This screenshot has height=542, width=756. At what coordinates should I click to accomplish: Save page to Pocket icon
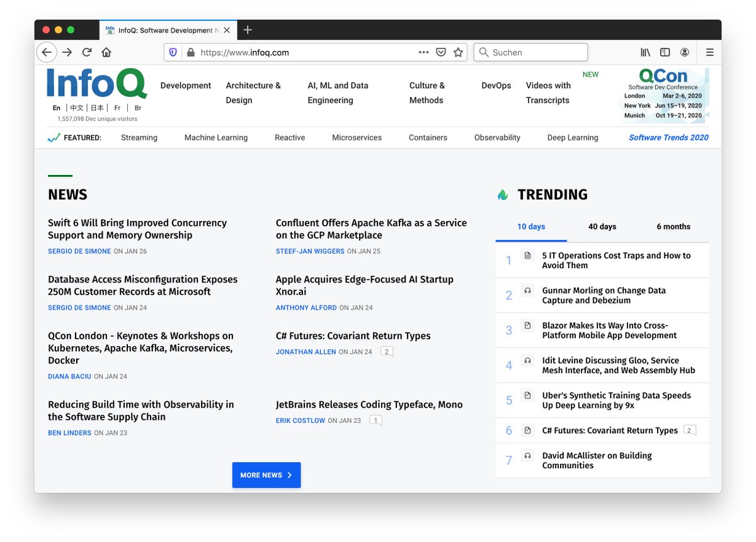pos(441,52)
